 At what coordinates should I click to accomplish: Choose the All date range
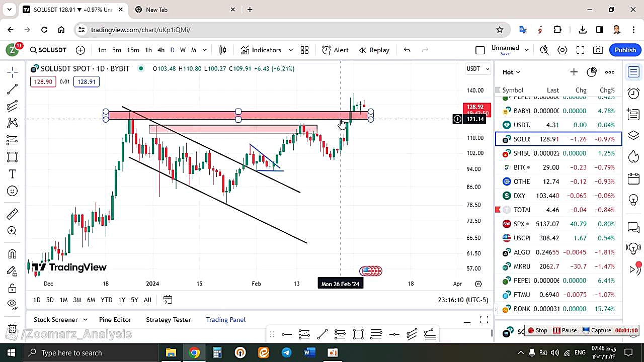[x=147, y=300]
